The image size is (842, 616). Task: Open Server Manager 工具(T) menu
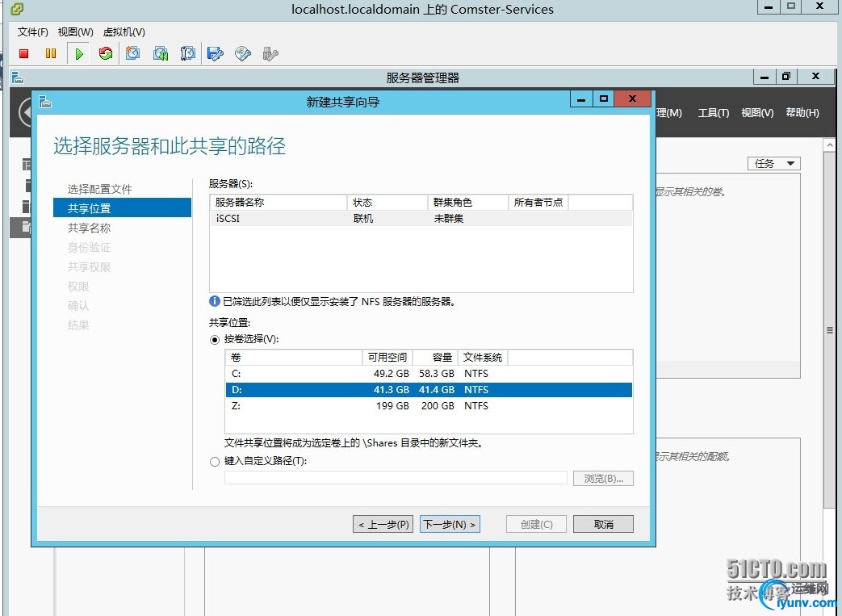point(713,113)
